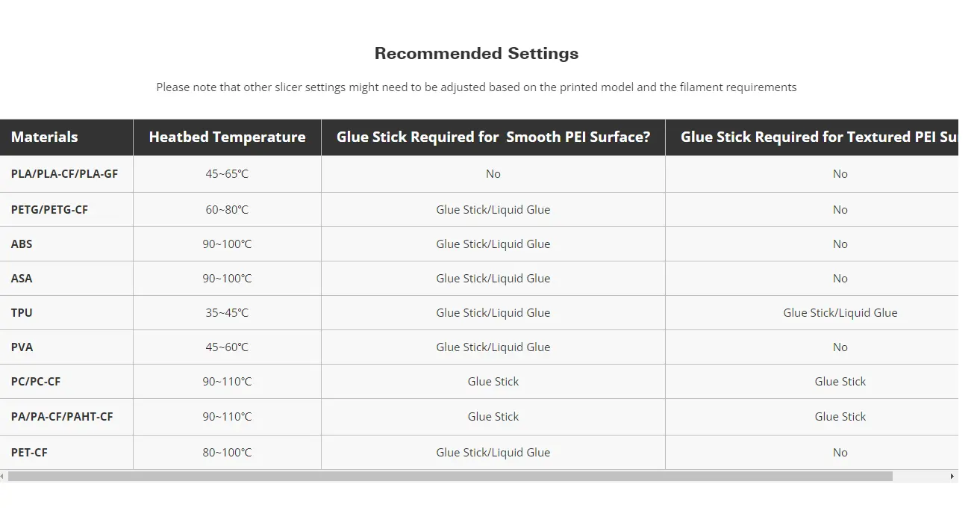
Task: Click the Recommended Settings heading
Action: [476, 54]
